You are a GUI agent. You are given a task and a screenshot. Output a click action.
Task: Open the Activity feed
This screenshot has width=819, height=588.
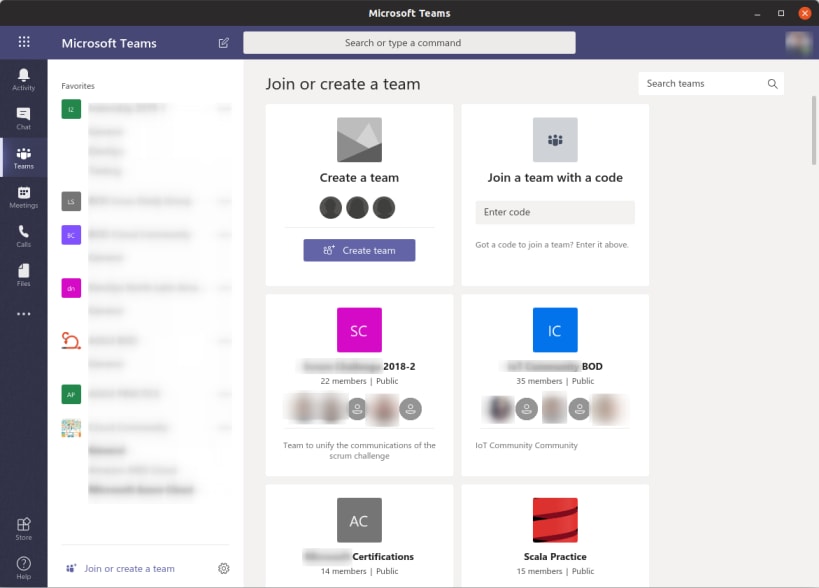24,79
